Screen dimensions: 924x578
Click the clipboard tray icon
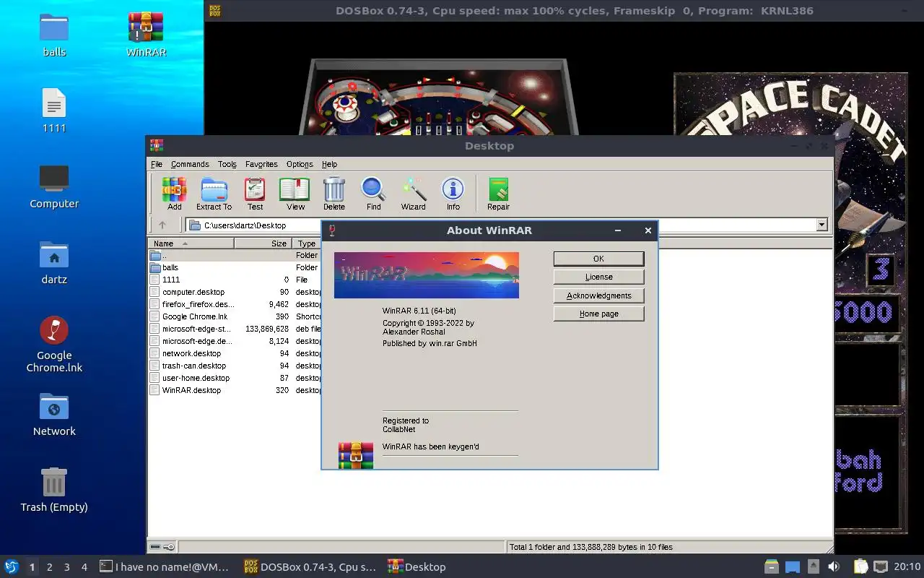tap(860, 566)
